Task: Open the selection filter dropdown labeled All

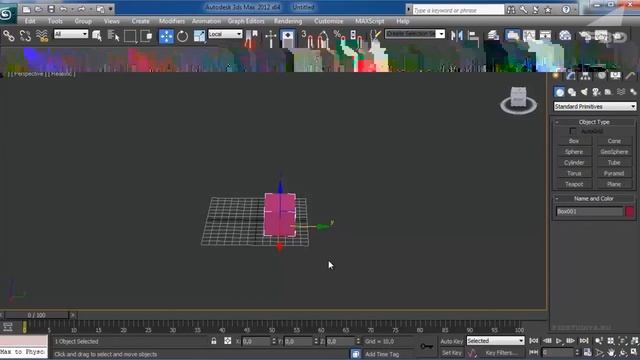Action: click(71, 34)
